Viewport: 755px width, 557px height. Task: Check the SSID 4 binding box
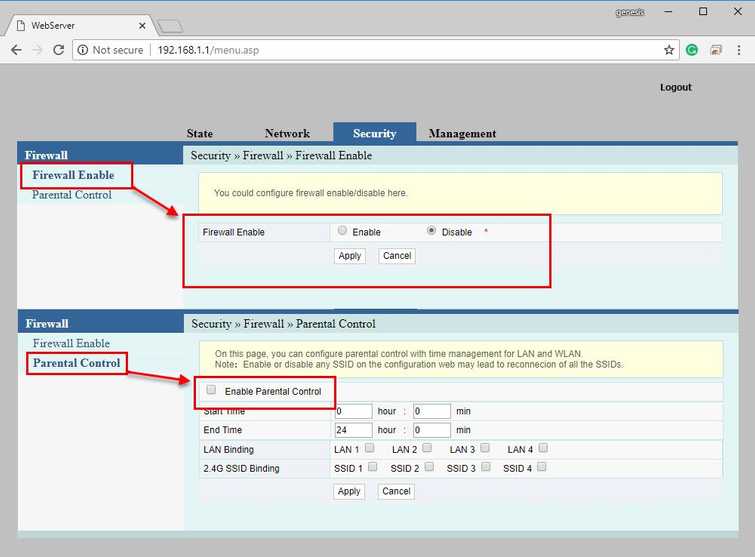[x=542, y=467]
